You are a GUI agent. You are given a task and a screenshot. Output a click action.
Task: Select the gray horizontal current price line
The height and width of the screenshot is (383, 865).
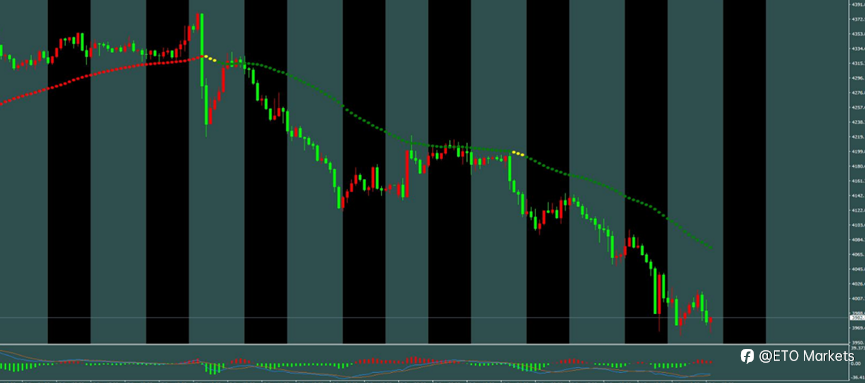pos(425,318)
